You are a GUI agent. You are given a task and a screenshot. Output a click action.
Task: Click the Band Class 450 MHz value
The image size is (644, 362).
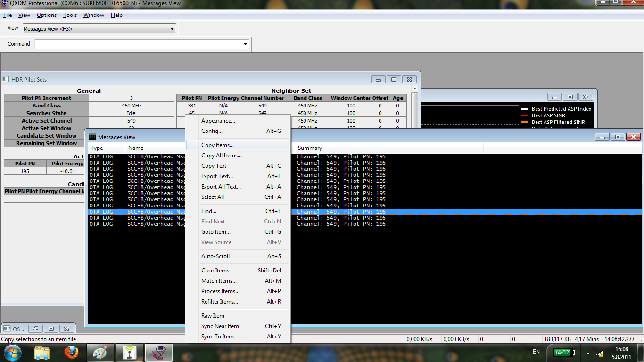point(132,106)
